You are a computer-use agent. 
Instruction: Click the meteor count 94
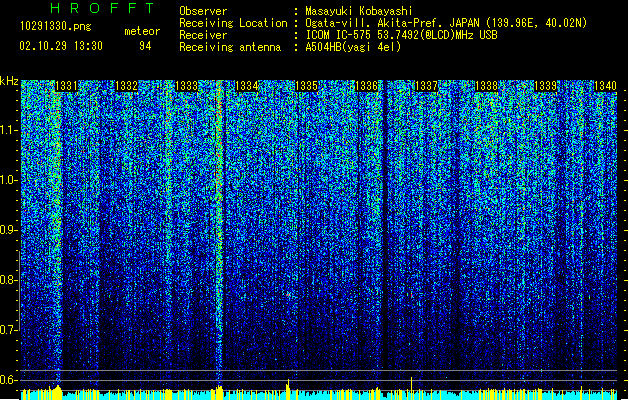pos(145,46)
